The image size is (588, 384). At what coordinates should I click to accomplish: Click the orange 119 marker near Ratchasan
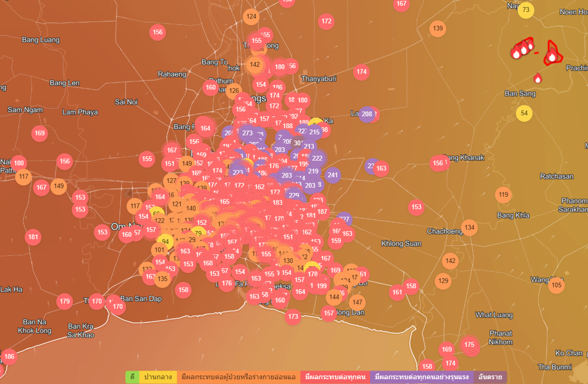(x=503, y=195)
